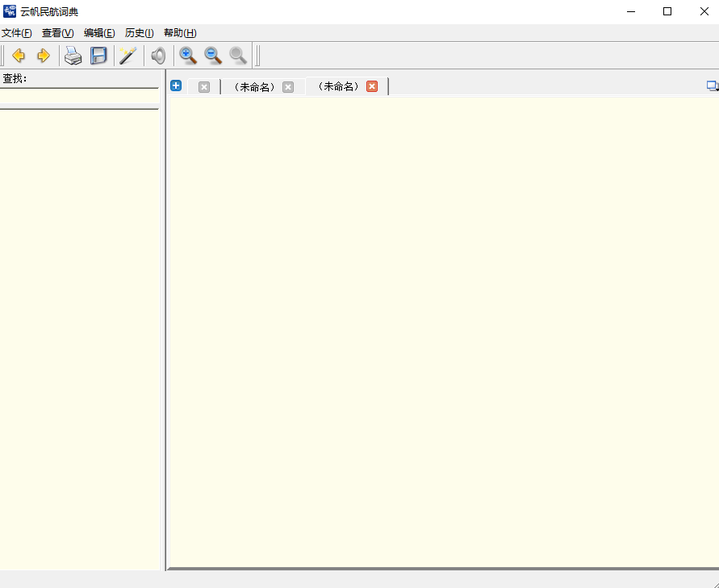Open the 文件(F) menu
This screenshot has height=588, width=719.
coord(17,33)
